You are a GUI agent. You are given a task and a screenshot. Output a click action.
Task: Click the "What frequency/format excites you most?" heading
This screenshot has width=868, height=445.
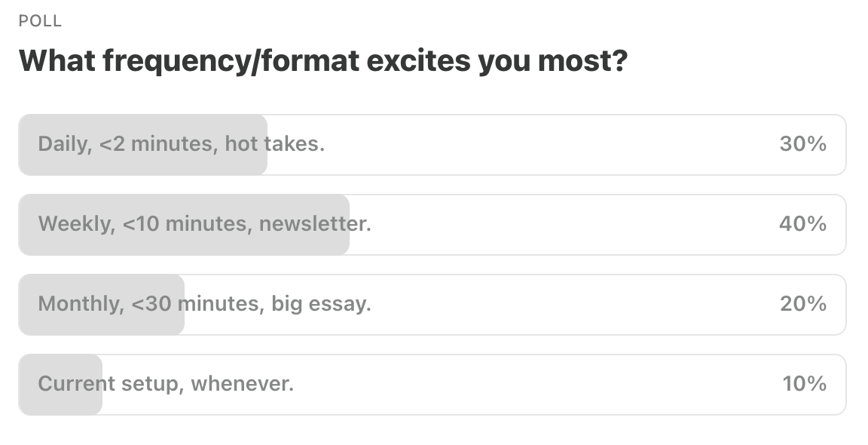click(x=323, y=60)
